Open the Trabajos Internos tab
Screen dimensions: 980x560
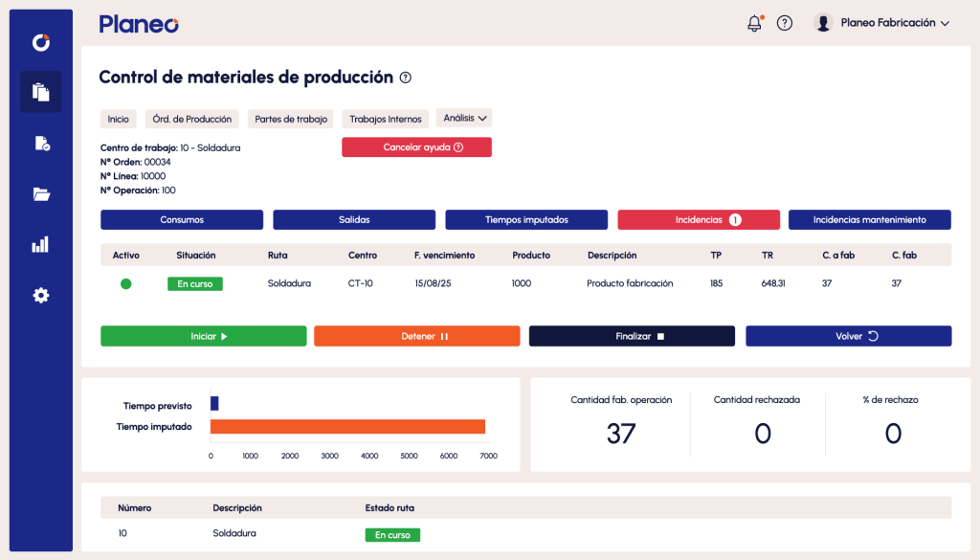[385, 118]
